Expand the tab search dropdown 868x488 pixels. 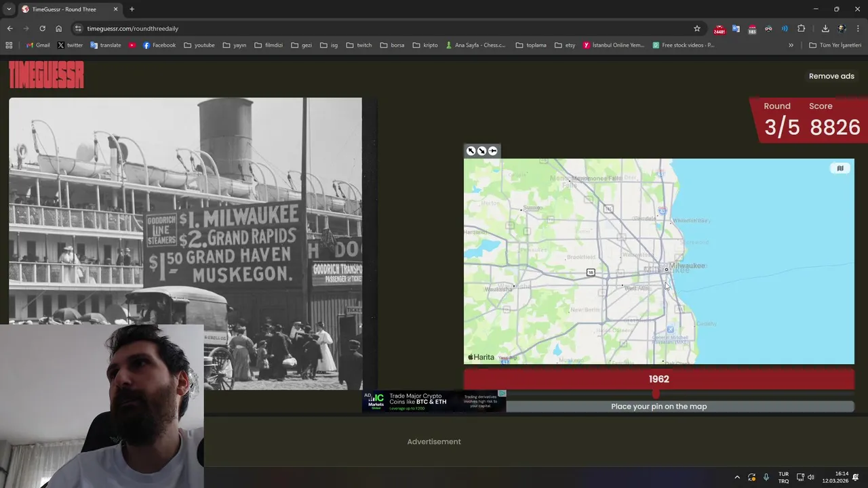tap(9, 9)
